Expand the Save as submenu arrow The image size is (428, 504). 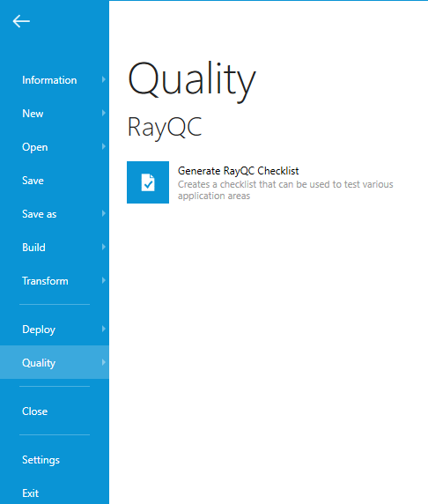(103, 213)
